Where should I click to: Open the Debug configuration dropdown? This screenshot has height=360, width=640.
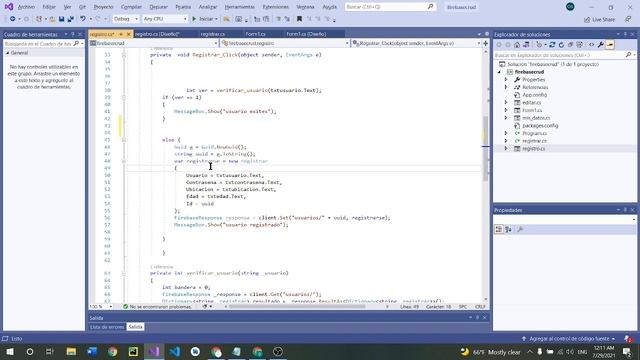[125, 19]
